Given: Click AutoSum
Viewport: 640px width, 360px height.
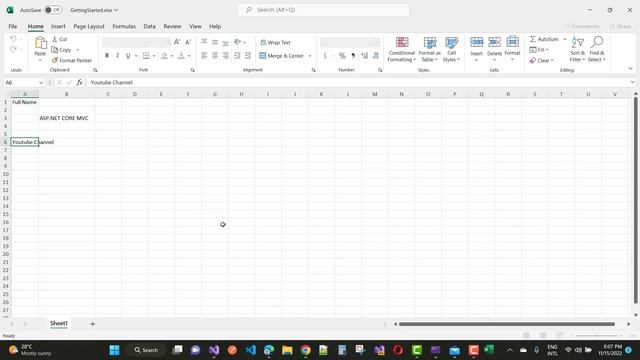Looking at the screenshot, I should click(x=544, y=39).
